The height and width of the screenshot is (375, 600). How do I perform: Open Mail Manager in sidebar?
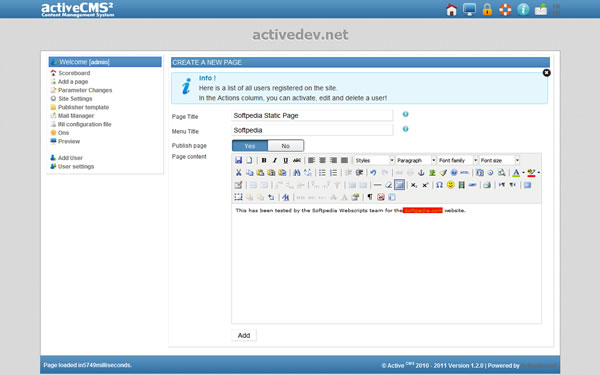pyautogui.click(x=76, y=116)
